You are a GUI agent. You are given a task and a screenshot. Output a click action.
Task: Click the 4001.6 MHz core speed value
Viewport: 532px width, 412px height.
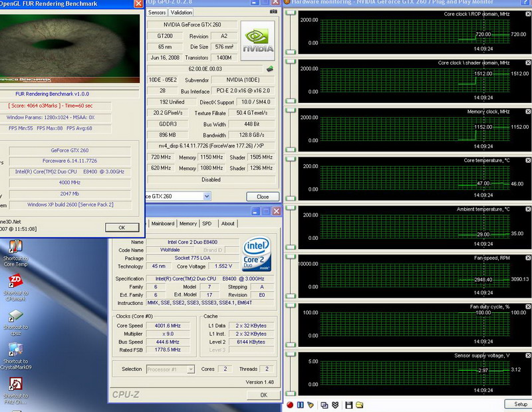tap(168, 326)
